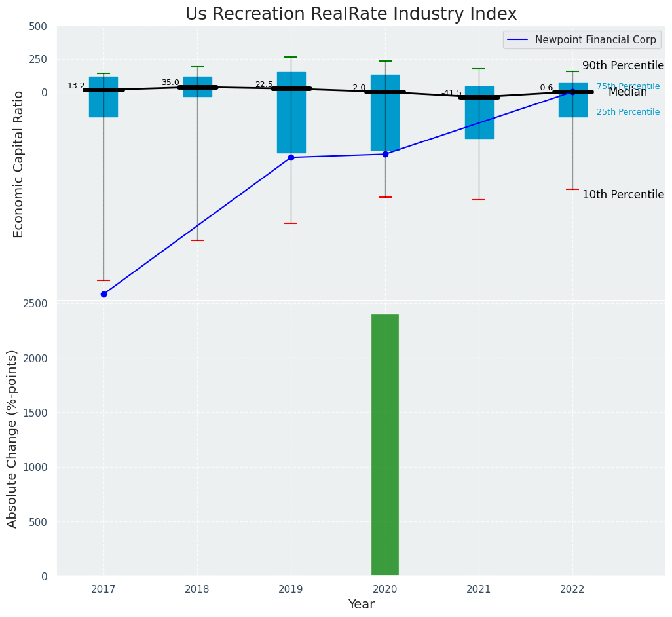The width and height of the screenshot is (672, 617).
Task: Click the -41.5 median value label
Action: (451, 93)
